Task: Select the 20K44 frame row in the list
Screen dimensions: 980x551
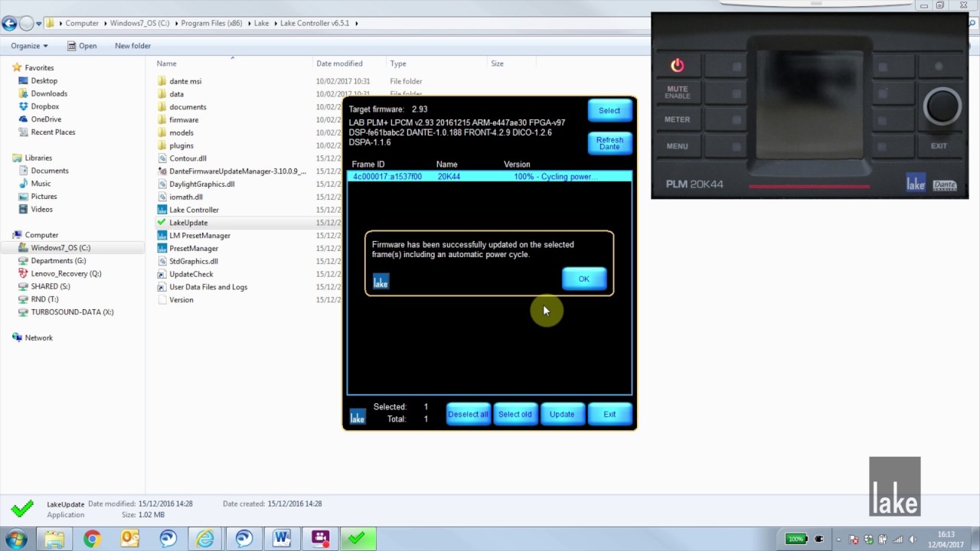Action: click(490, 177)
